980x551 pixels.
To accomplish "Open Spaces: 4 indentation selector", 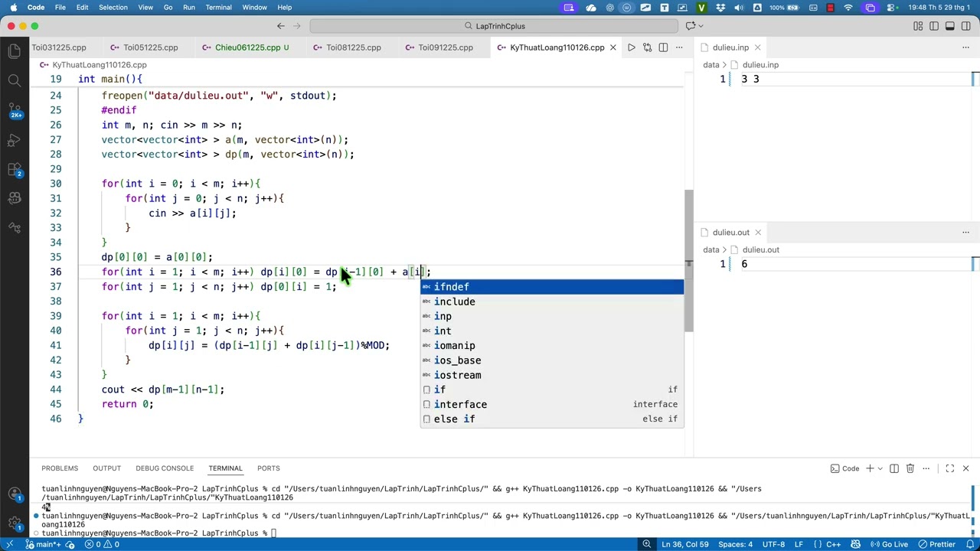I will (x=735, y=544).
